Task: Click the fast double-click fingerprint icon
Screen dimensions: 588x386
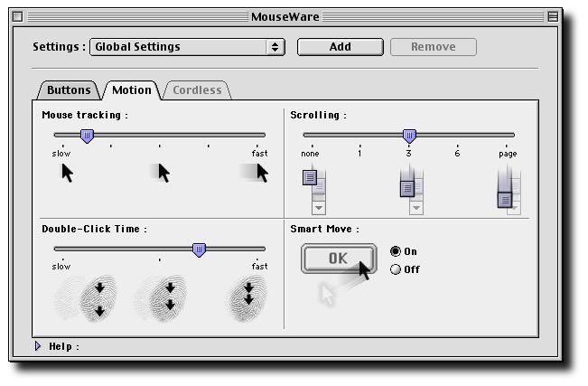Action: pos(247,298)
